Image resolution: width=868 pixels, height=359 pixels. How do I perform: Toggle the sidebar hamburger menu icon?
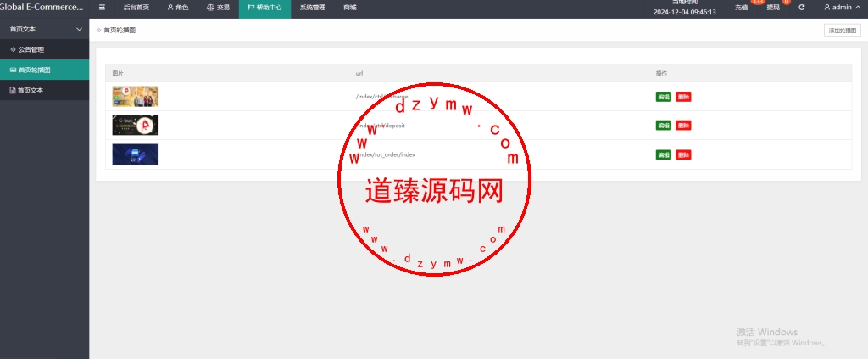coord(102,8)
